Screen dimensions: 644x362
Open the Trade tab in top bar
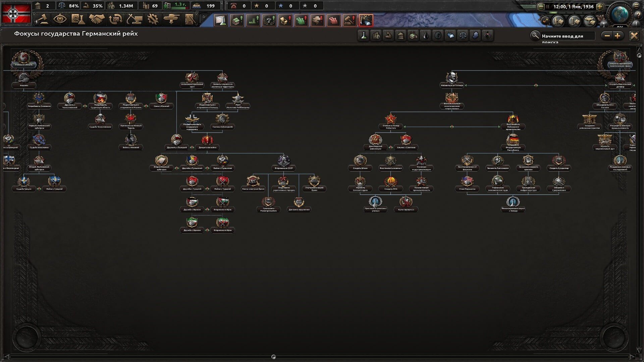pos(116,19)
